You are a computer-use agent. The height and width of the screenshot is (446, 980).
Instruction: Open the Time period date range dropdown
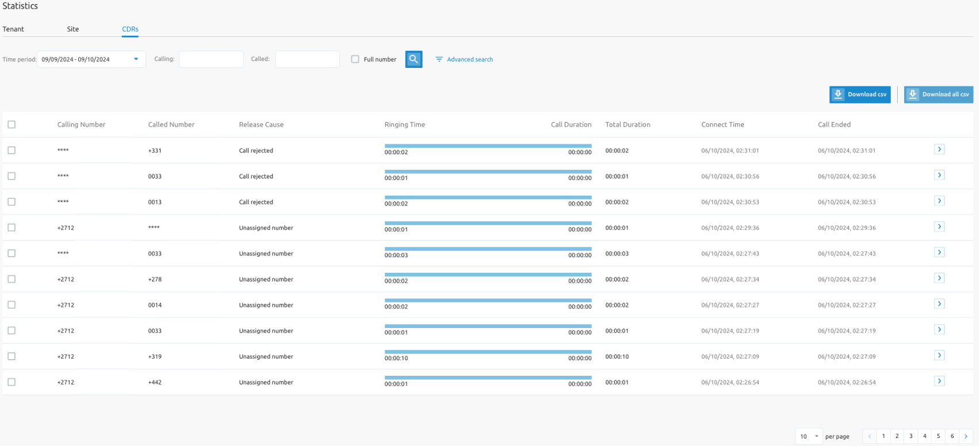[91, 59]
